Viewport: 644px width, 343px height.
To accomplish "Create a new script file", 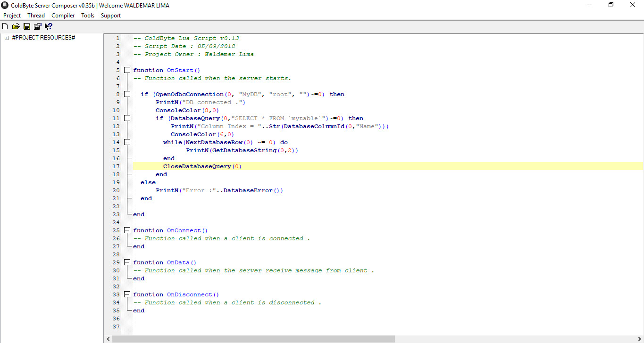I will (x=5, y=26).
